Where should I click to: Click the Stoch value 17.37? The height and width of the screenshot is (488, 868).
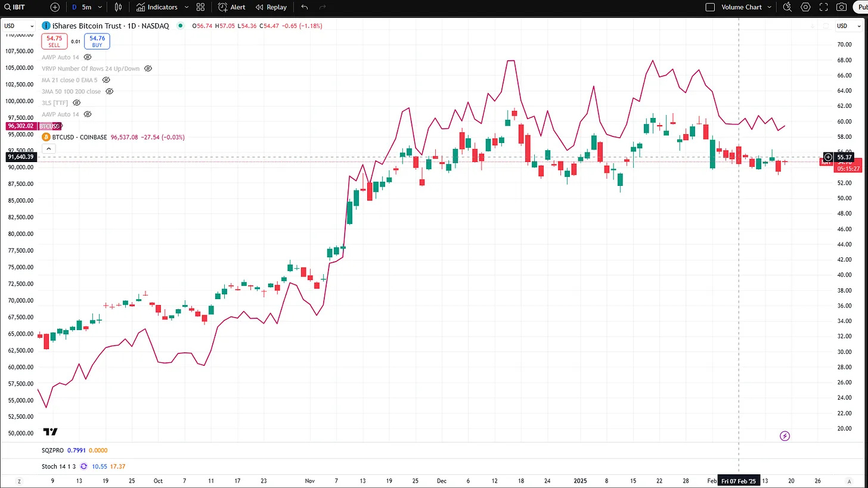[118, 467]
